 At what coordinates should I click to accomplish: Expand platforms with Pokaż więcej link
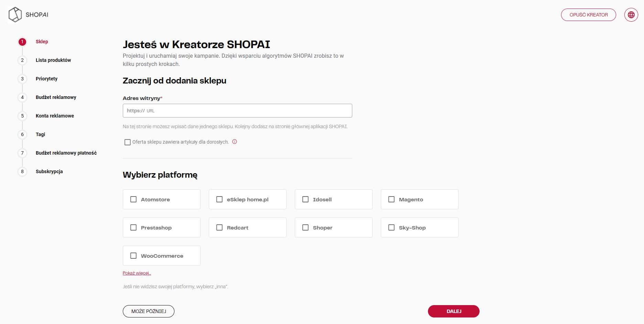coord(137,273)
